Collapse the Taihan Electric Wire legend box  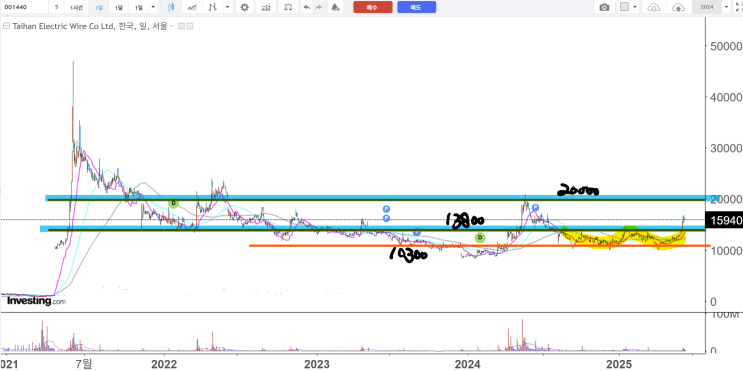[6, 27]
